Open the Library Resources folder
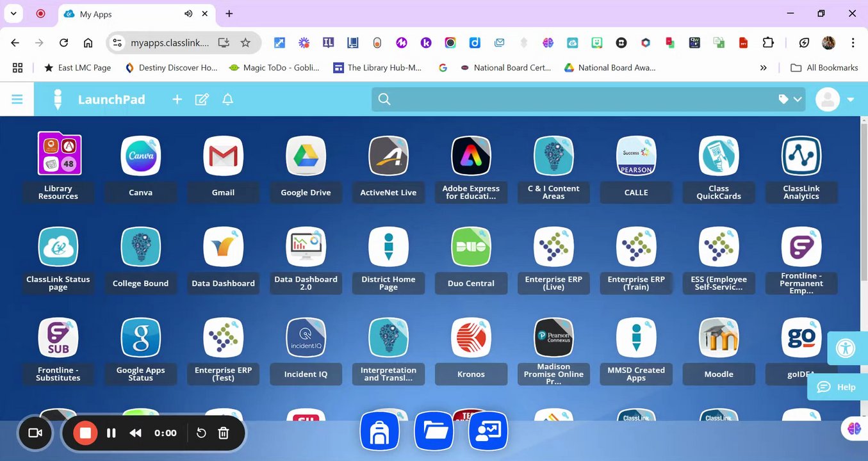 coord(58,156)
